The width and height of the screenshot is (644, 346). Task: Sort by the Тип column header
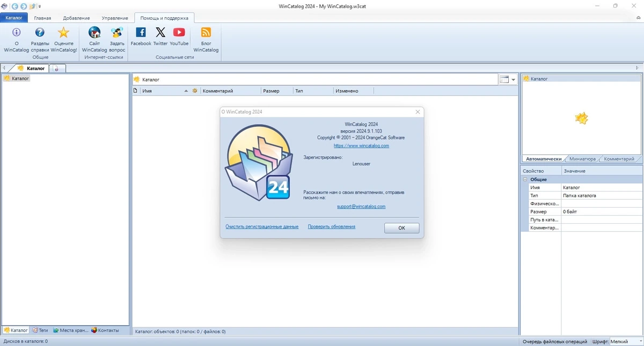(x=313, y=91)
